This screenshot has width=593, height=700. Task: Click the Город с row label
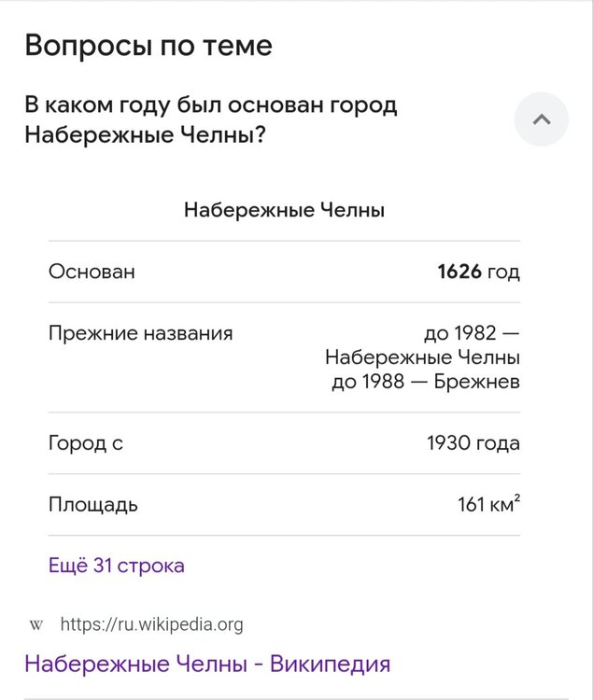coord(86,443)
